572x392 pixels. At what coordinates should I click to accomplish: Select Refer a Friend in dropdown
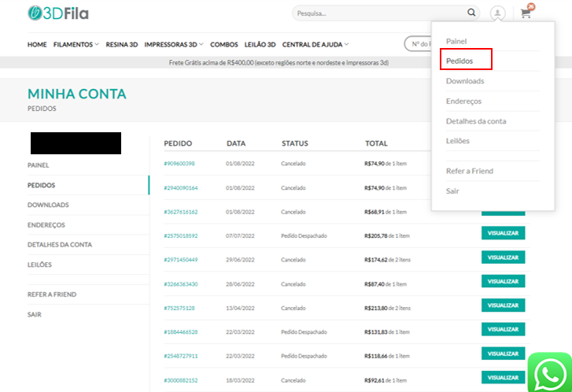(470, 171)
